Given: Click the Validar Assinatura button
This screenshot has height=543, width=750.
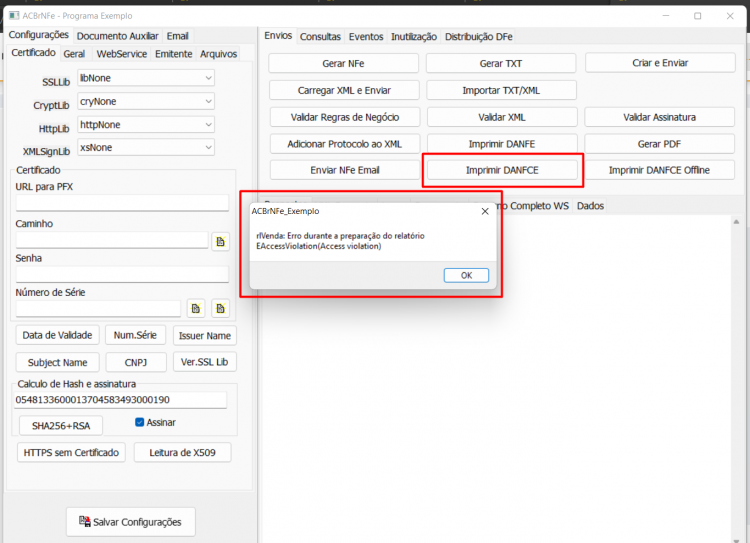Looking at the screenshot, I should [660, 117].
